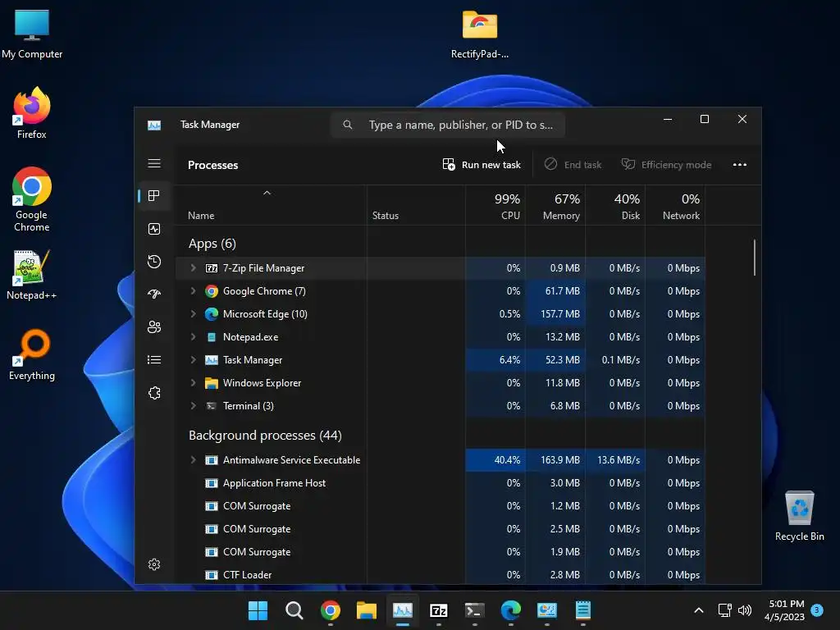Open the Services page from sidebar
Viewport: 840px width, 630px height.
tap(154, 393)
